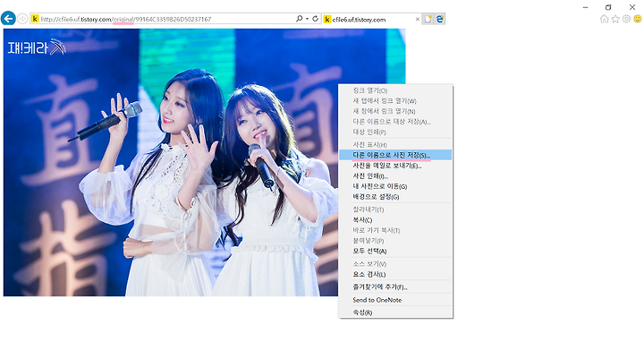This screenshot has width=644, height=342.
Task: Choose '새 탭에서 링크 열기(W)' menu entry
Action: click(395, 100)
